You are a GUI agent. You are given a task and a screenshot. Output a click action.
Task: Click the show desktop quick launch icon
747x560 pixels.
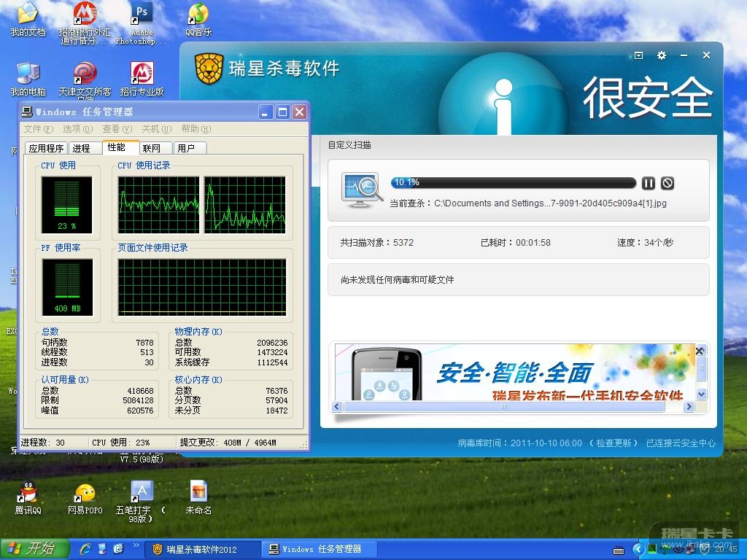(x=102, y=549)
